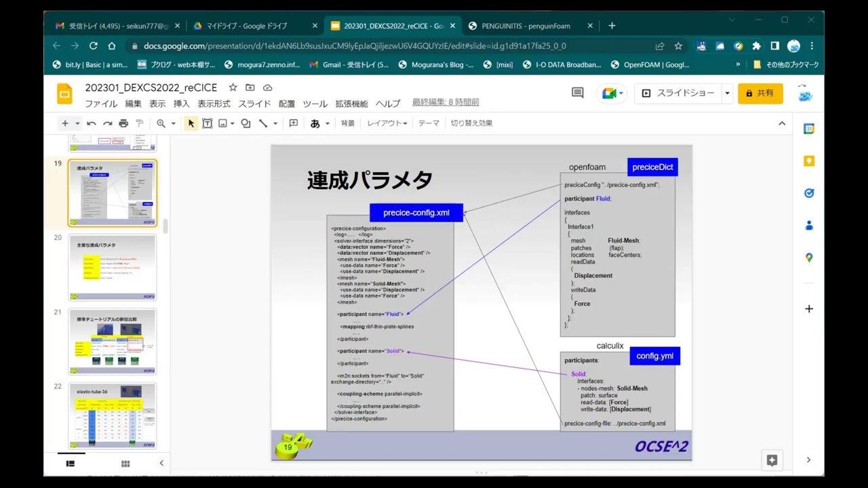The height and width of the screenshot is (488, 868).
Task: Check cloud save status icon
Action: [268, 87]
